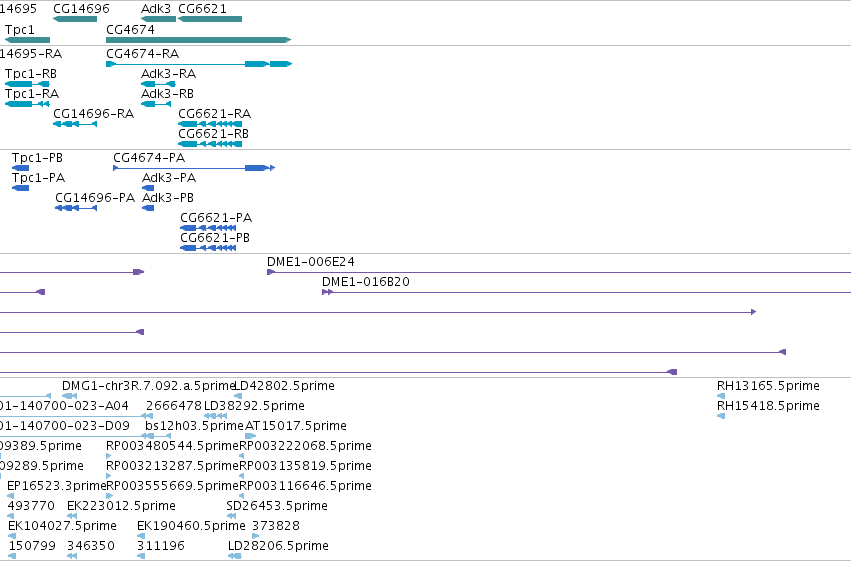Open the CG6621 gene label
Screen dimensions: 851x561
(202, 9)
